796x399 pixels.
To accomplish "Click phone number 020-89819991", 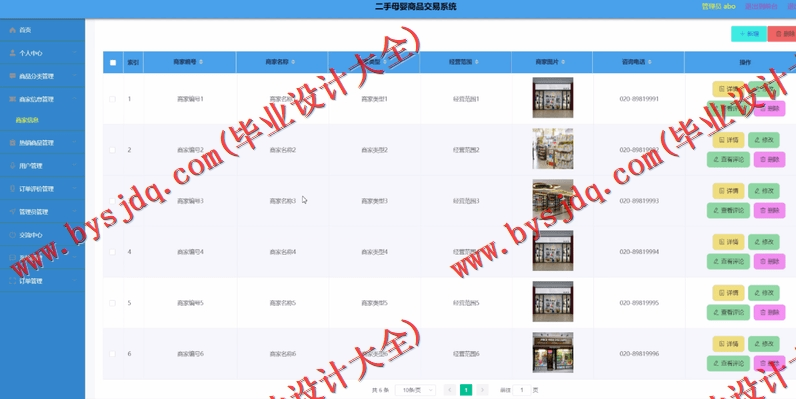I will tap(639, 99).
